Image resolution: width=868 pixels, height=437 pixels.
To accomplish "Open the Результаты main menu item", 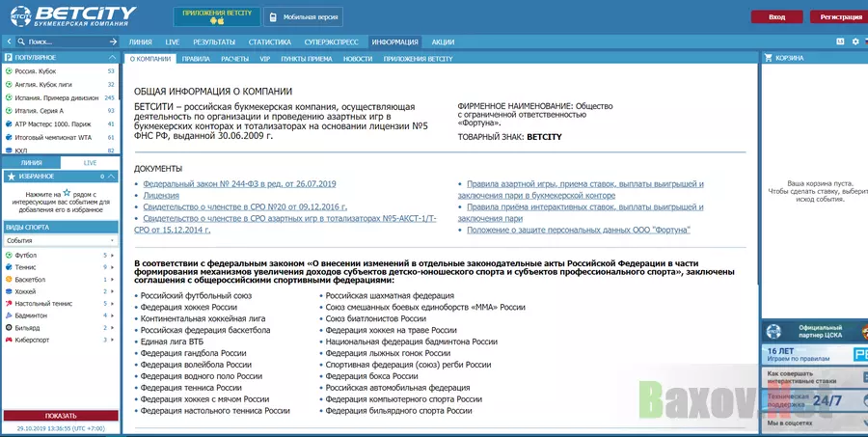I will coord(214,42).
